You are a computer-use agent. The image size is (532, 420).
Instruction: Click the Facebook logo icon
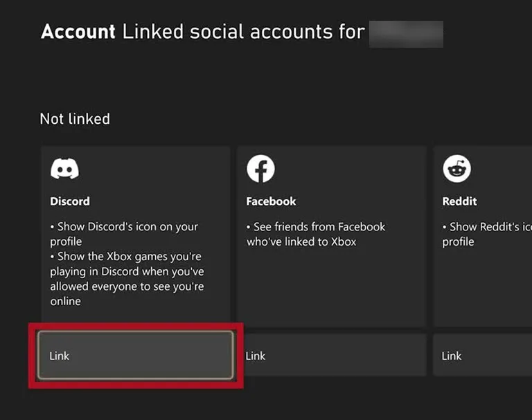[x=260, y=168]
